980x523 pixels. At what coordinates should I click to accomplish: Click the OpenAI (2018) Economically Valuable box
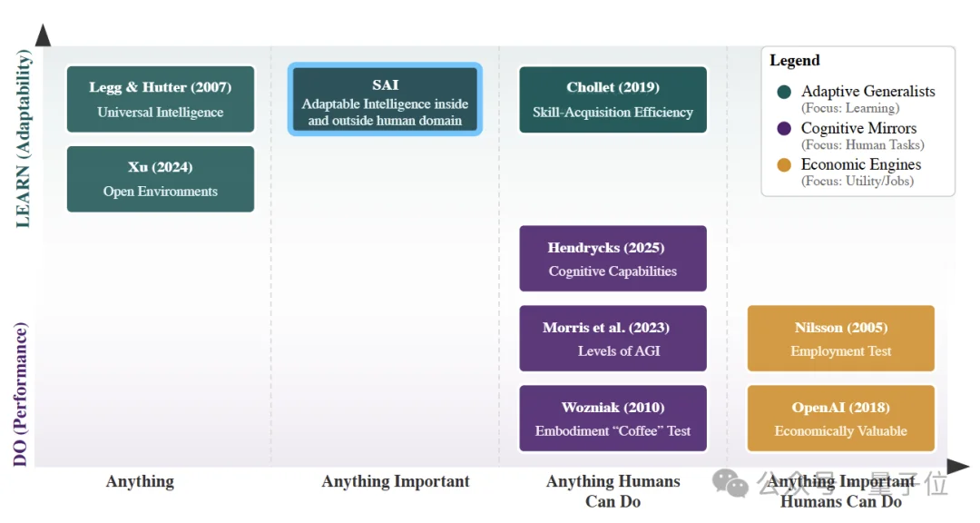840,419
